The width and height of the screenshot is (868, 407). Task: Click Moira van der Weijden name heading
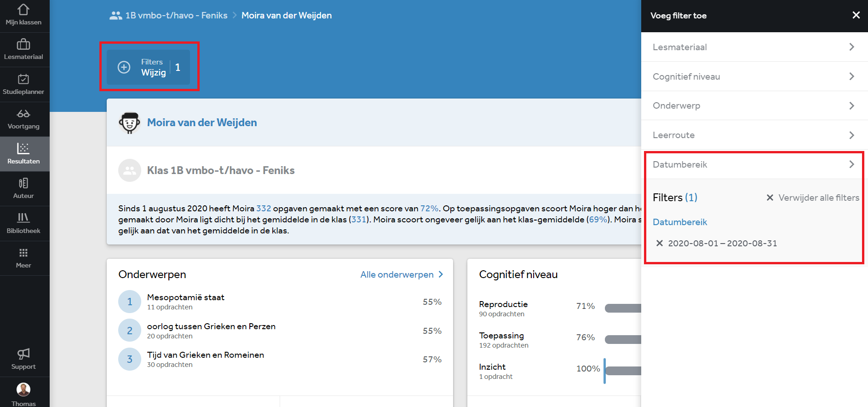click(202, 122)
